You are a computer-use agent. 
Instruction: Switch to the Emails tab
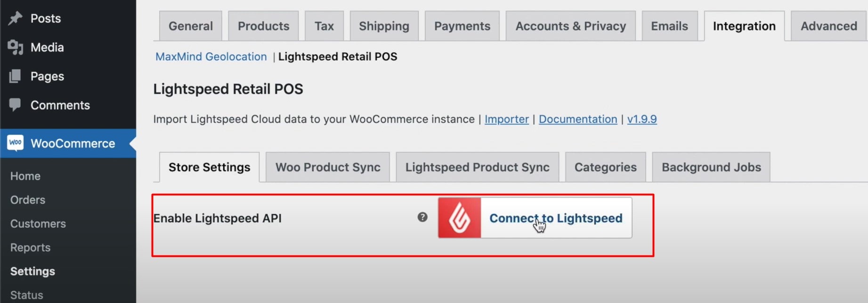pyautogui.click(x=669, y=26)
